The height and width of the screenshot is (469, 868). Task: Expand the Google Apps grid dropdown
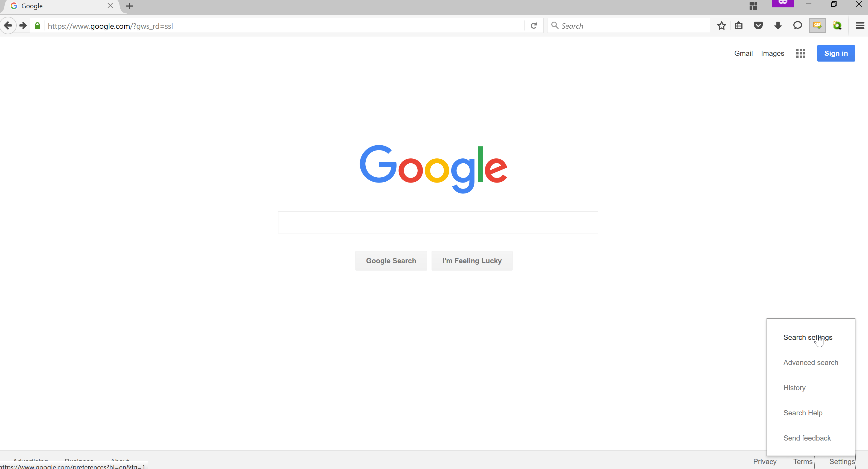click(801, 53)
